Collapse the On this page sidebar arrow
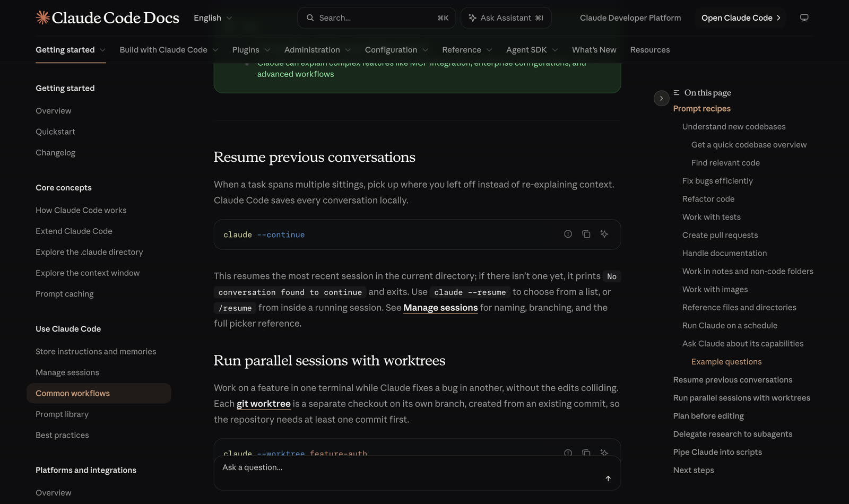849x504 pixels. [x=661, y=98]
